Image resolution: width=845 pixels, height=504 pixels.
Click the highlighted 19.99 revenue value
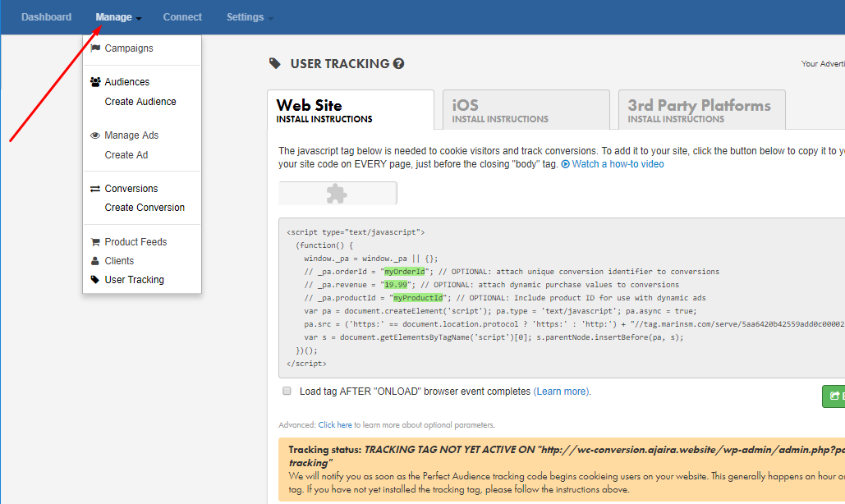[x=396, y=285]
